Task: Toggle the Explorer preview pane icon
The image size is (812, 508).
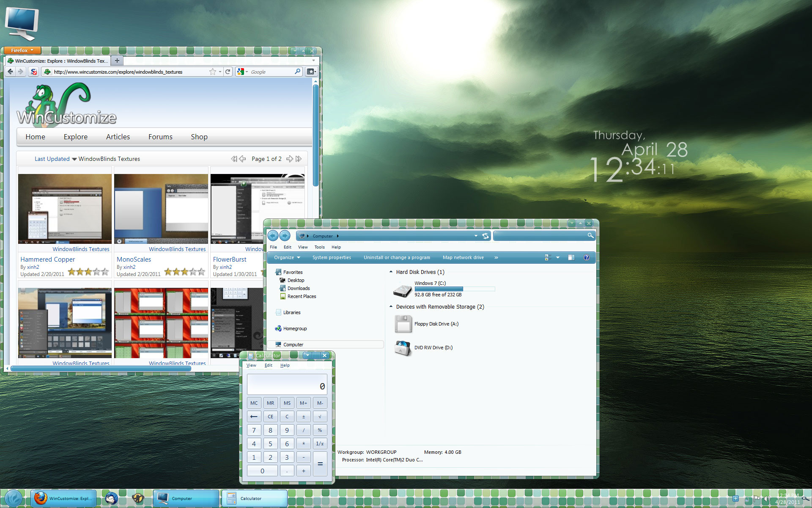Action: tap(571, 257)
